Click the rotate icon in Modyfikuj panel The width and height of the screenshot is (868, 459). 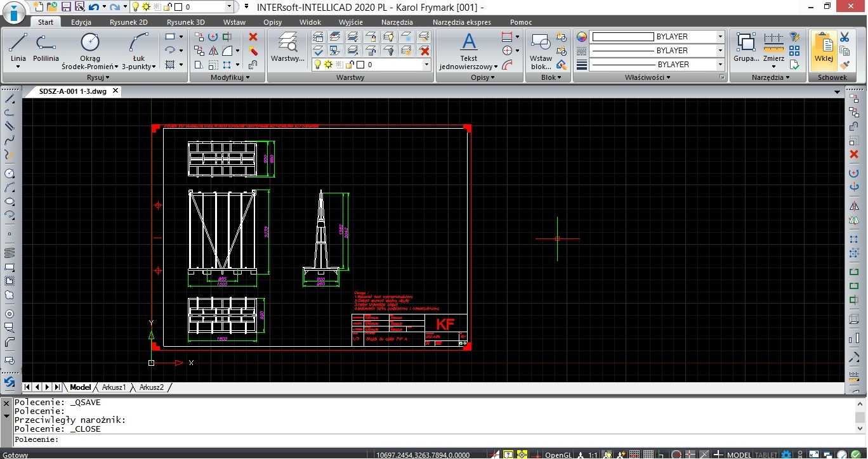coord(213,37)
